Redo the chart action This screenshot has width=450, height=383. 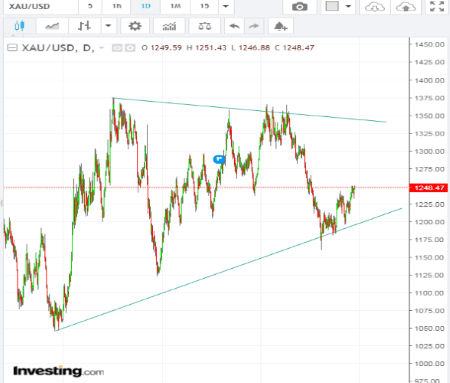(x=254, y=26)
